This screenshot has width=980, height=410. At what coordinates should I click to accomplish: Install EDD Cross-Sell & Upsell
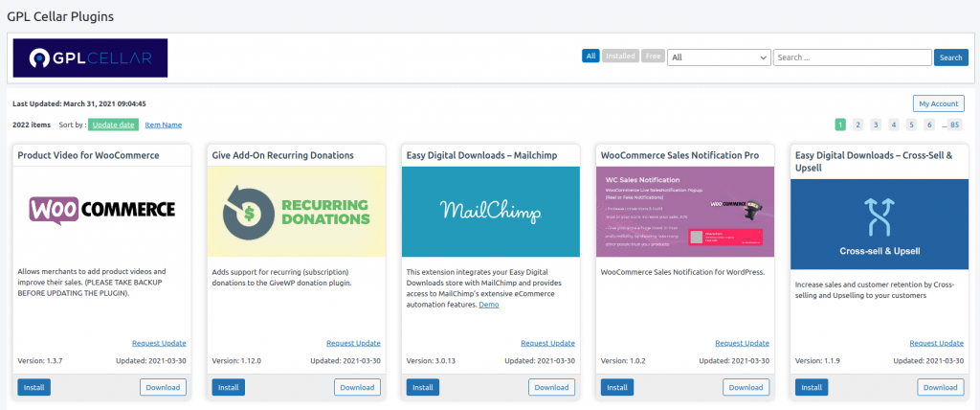pyautogui.click(x=812, y=387)
